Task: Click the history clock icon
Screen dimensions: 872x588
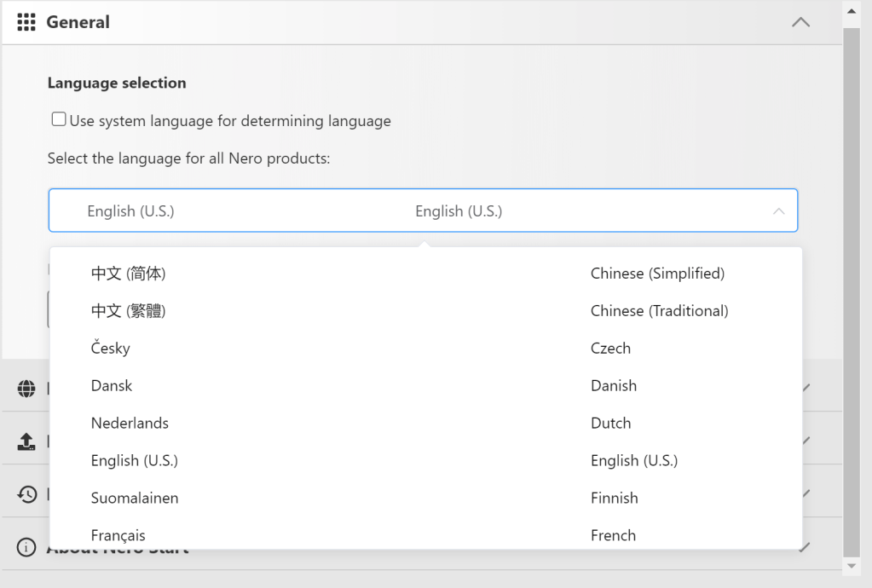Action: click(x=26, y=494)
